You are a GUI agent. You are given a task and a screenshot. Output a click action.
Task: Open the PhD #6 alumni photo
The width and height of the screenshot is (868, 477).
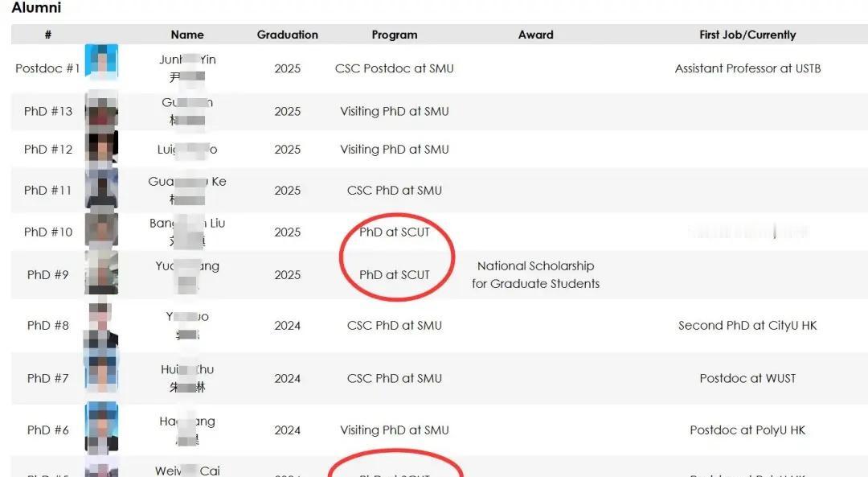pos(101,428)
